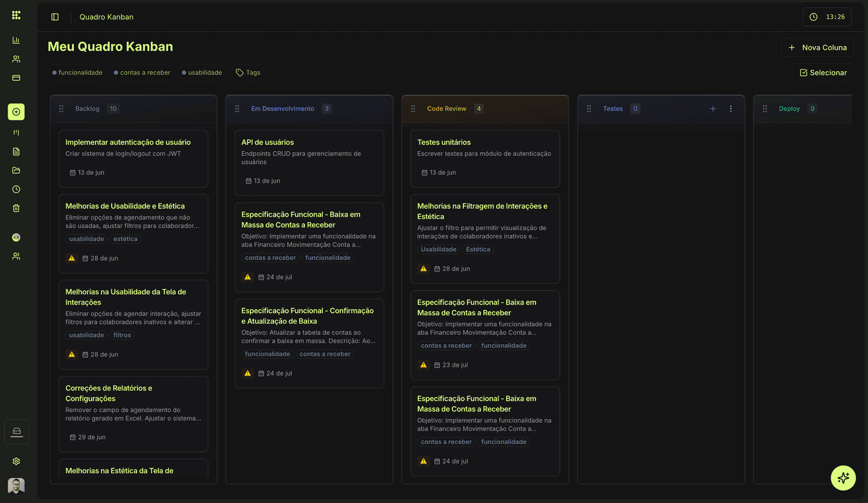
Task: Toggle the contas a receber filter tag
Action: [x=142, y=72]
